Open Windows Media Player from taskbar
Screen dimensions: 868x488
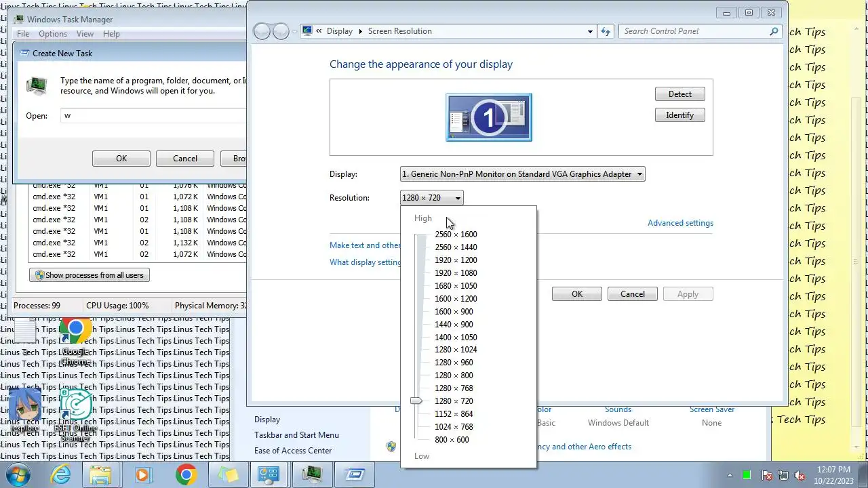142,474
